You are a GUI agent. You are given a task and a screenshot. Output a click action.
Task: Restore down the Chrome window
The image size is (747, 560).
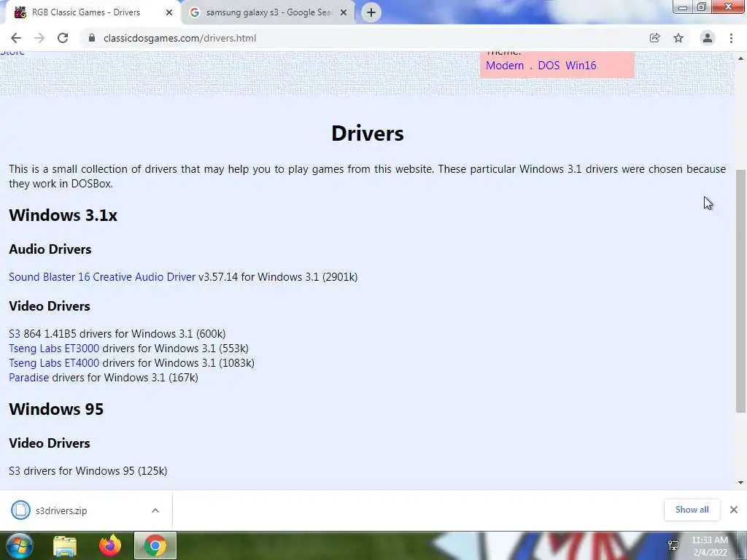point(702,7)
